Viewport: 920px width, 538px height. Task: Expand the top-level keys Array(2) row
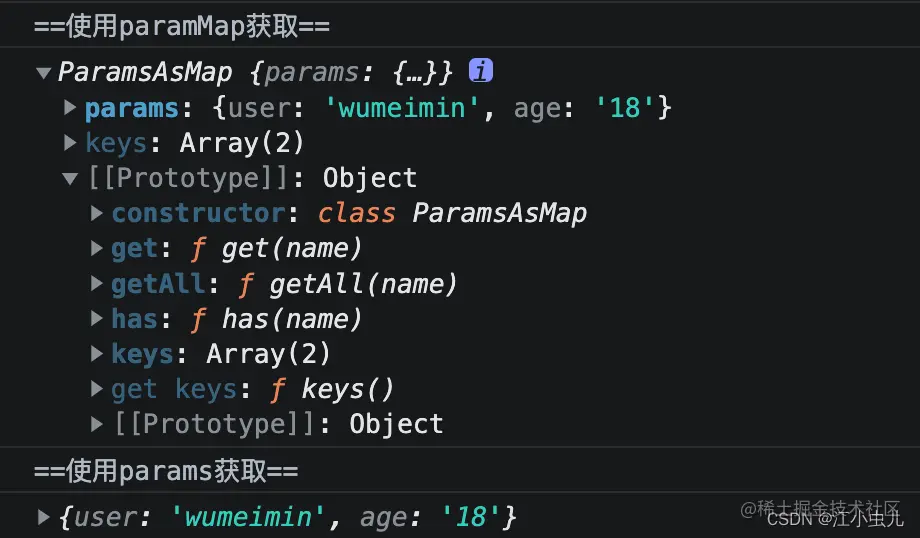coord(70,143)
